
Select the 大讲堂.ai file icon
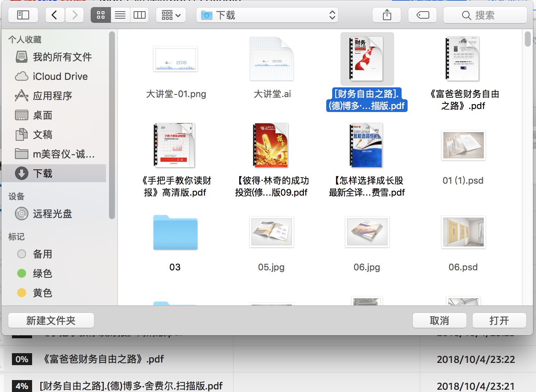point(272,59)
